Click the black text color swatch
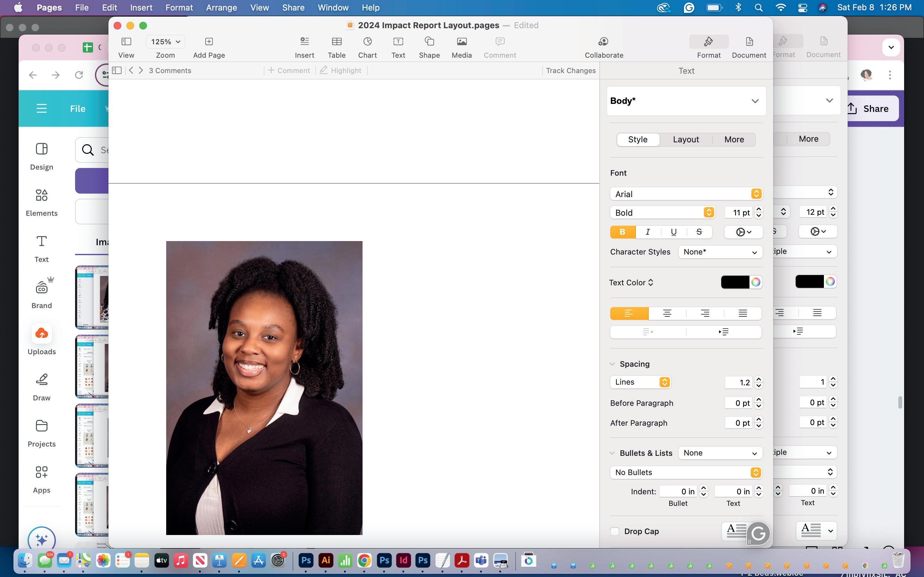The image size is (924, 577). tap(735, 282)
